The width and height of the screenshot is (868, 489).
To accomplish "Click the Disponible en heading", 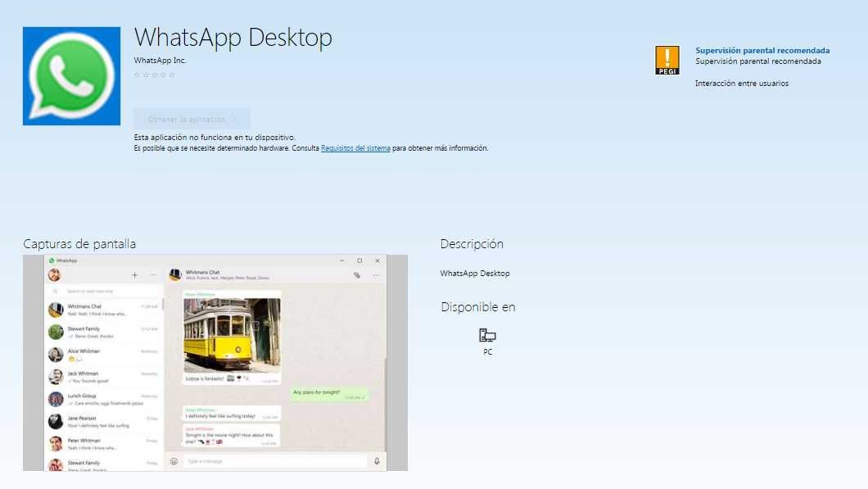I will [x=477, y=307].
